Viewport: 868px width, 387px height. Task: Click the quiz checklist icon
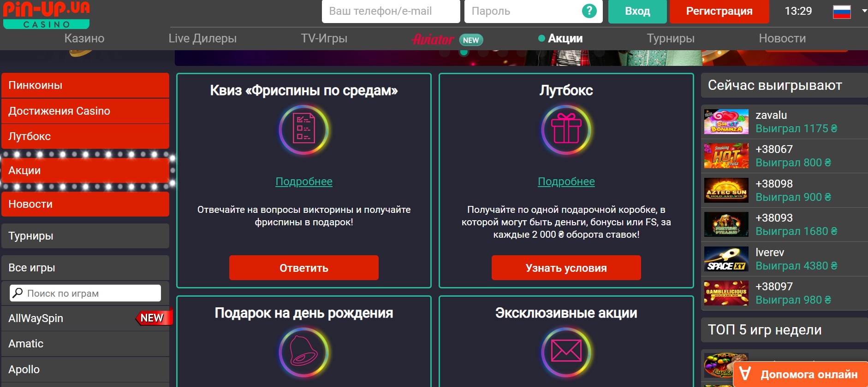pos(304,130)
